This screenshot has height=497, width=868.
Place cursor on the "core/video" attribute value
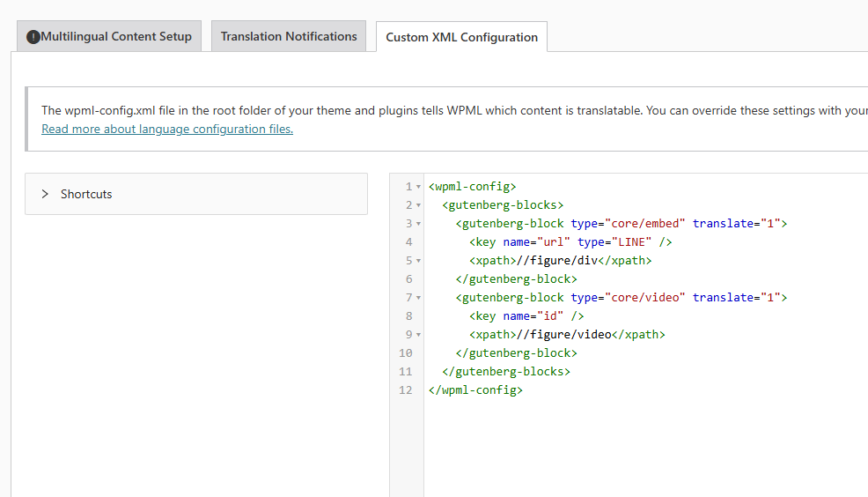point(644,298)
